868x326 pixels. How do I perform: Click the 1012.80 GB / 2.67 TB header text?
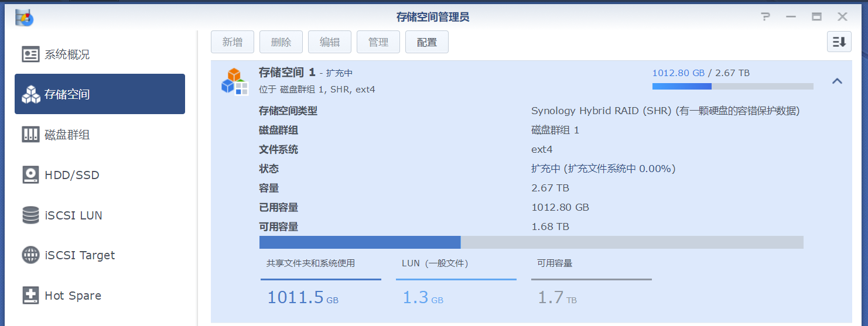pos(701,73)
